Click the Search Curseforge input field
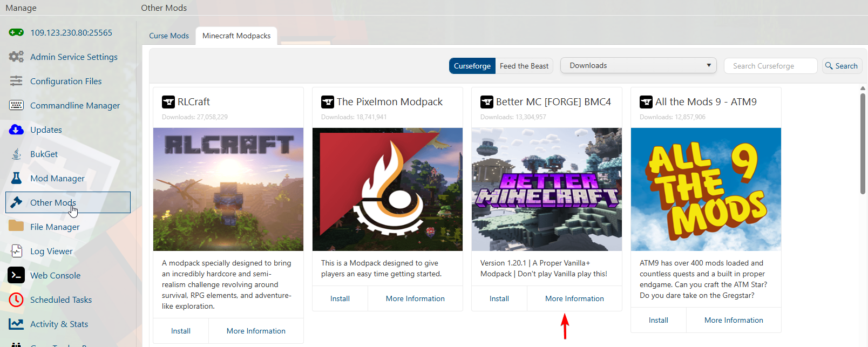Viewport: 868px width, 347px height. [x=770, y=66]
